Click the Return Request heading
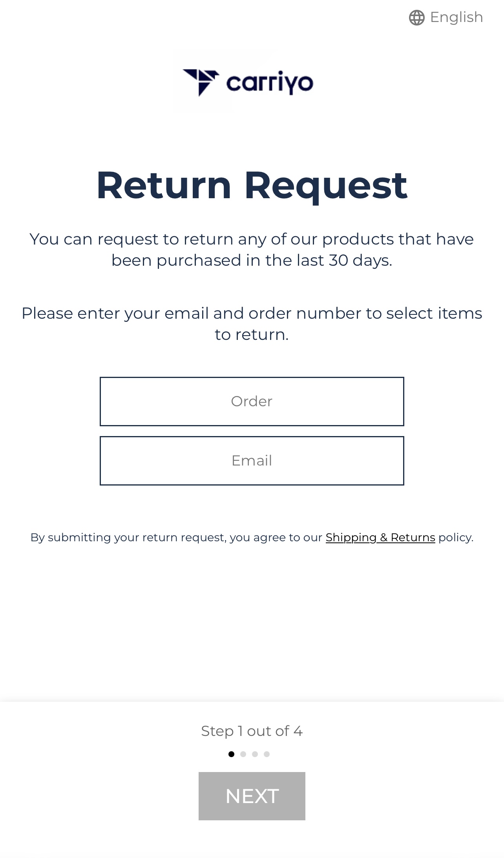This screenshot has height=858, width=504. (x=252, y=186)
